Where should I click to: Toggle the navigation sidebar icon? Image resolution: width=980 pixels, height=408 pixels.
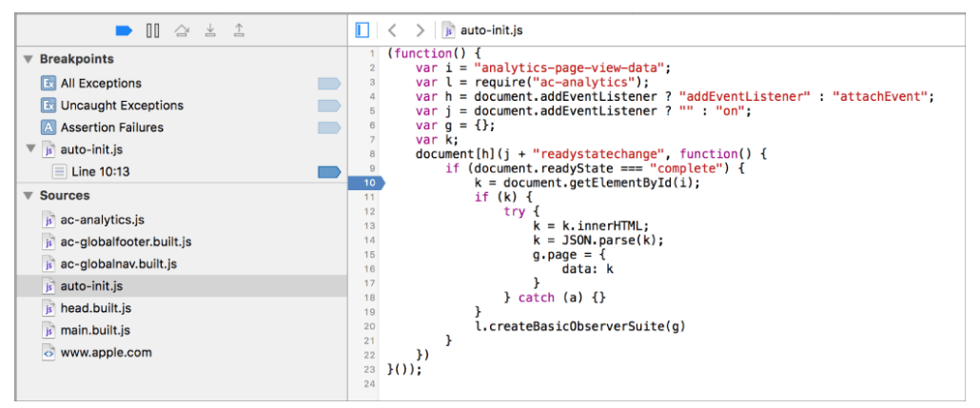tap(362, 30)
